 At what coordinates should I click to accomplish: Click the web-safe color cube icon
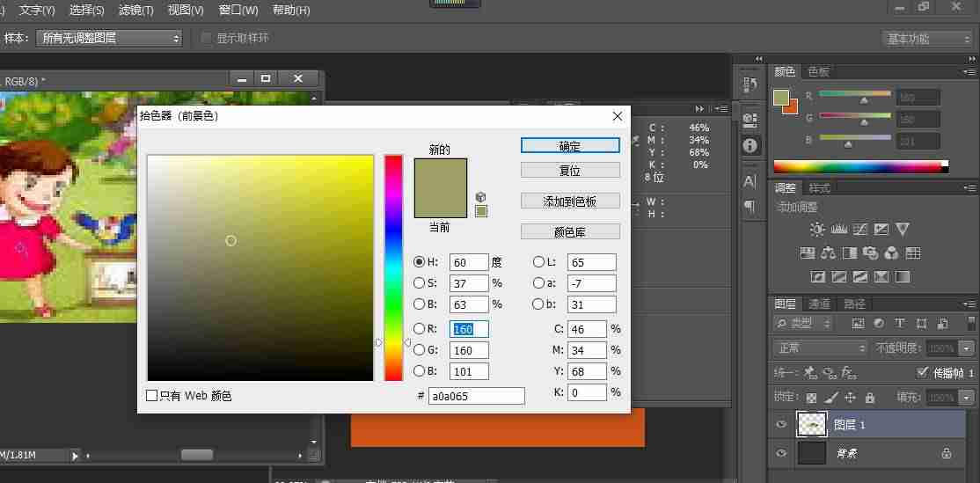(480, 197)
